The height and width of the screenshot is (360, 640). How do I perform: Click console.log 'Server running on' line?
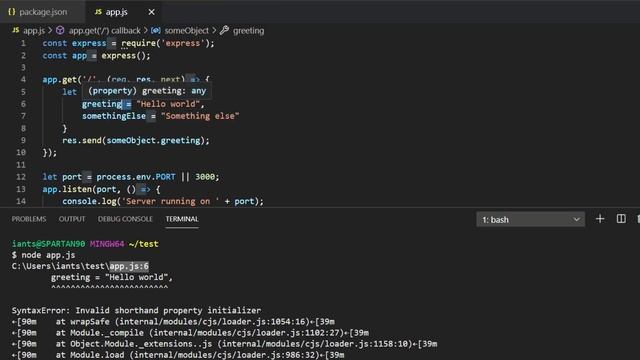point(163,201)
